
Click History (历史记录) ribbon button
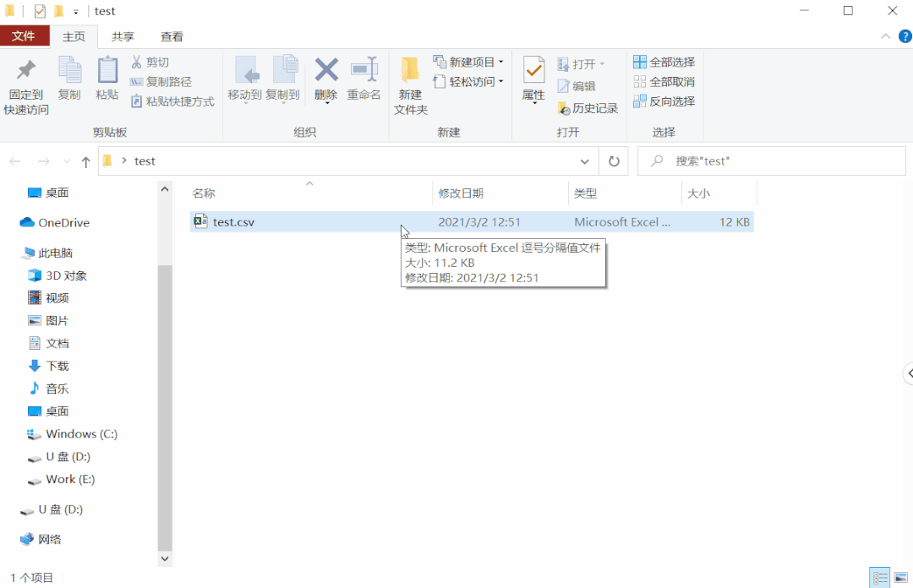click(588, 108)
